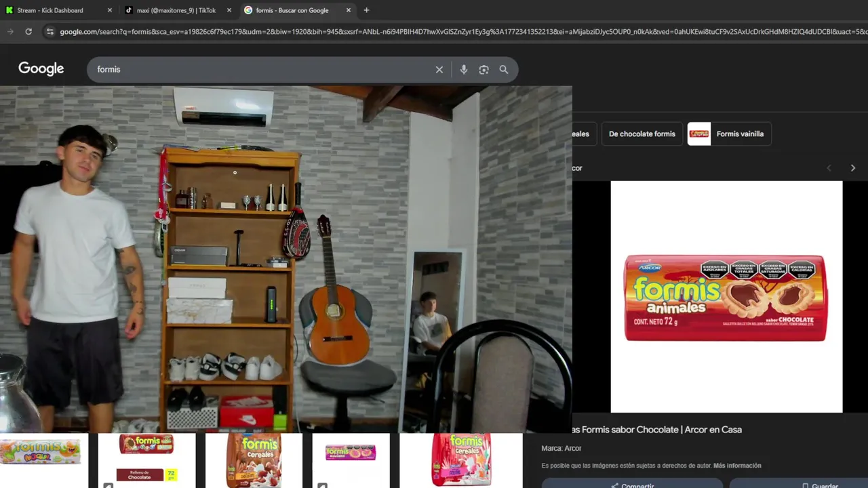Go to next image with right chevron
The width and height of the screenshot is (868, 488).
(853, 168)
